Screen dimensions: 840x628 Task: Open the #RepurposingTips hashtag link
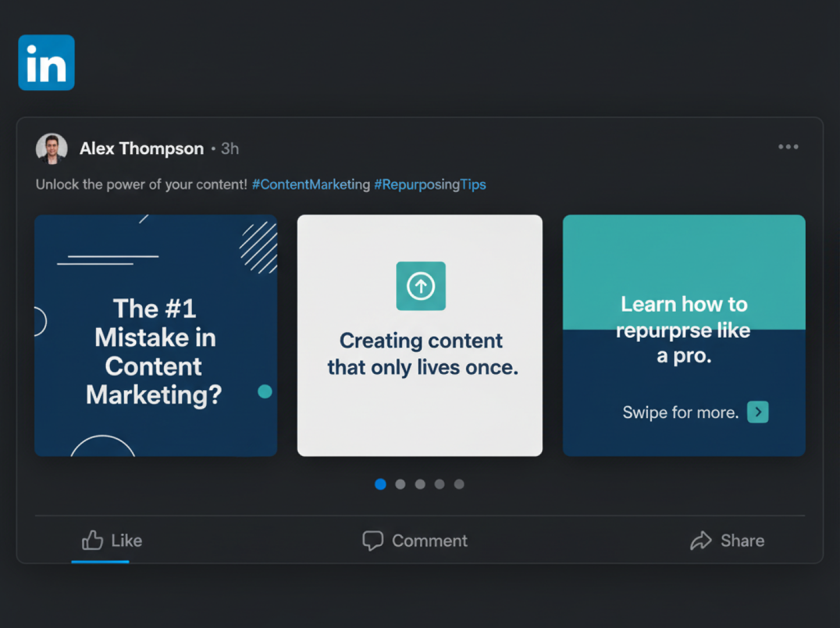point(430,185)
